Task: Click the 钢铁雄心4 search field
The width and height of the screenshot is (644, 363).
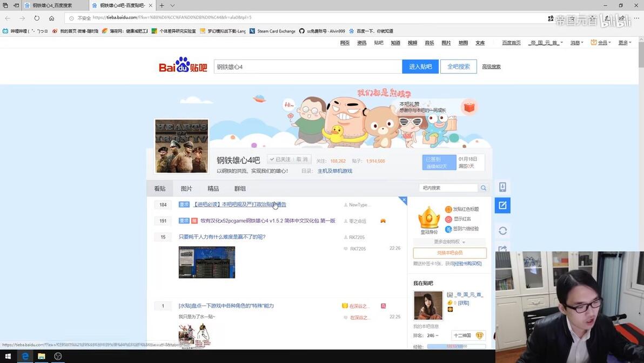Action: pyautogui.click(x=307, y=67)
